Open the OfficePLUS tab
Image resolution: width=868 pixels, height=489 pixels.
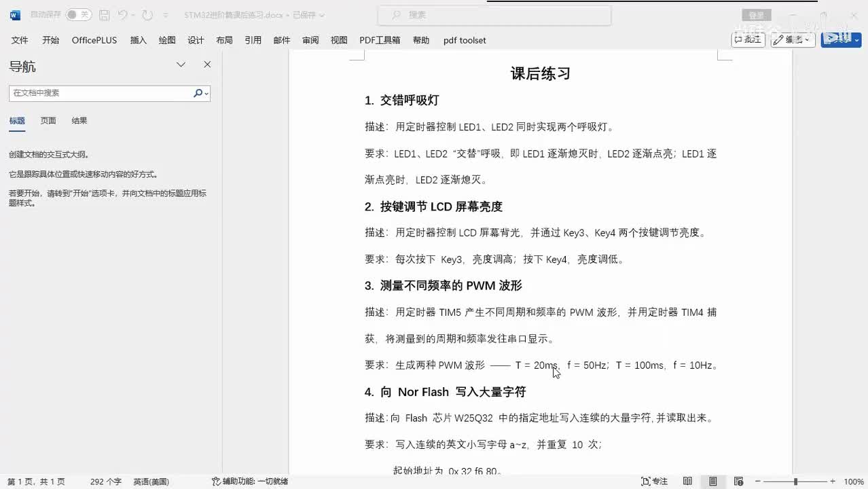[x=94, y=40]
